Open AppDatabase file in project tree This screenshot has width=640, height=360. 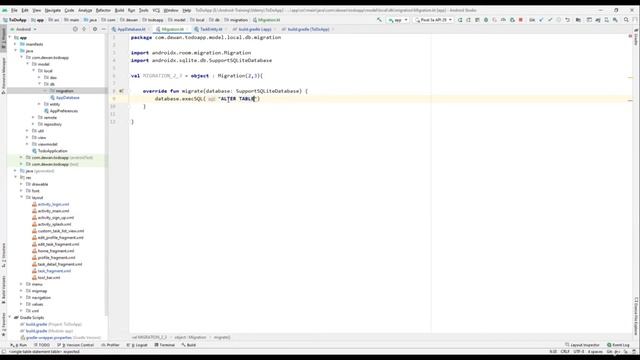[x=67, y=98]
